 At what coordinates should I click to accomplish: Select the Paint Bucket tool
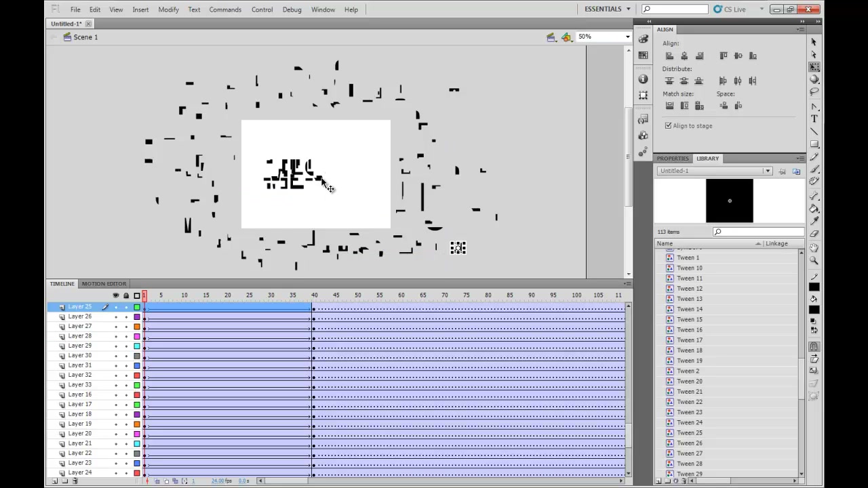click(814, 208)
